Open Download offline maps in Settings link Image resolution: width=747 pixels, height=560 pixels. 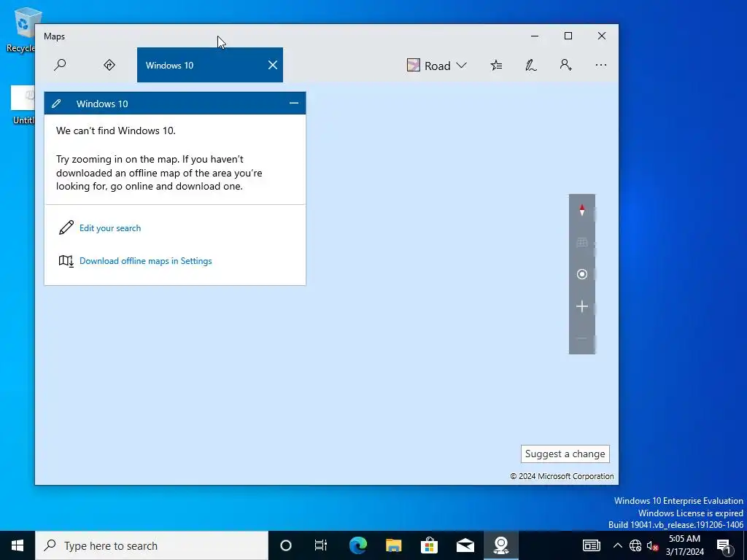[x=146, y=261]
